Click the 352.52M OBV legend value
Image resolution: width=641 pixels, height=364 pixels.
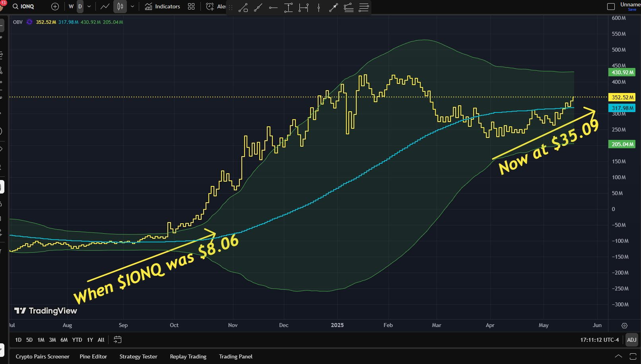(46, 22)
